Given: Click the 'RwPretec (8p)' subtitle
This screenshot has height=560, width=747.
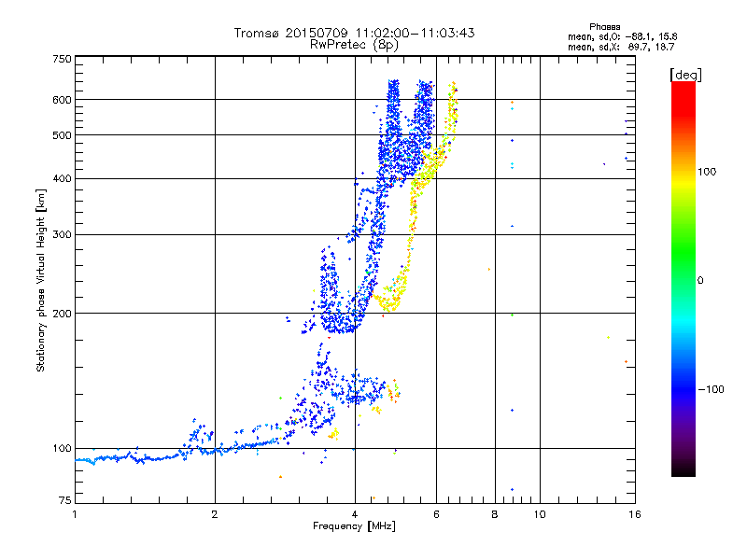Looking at the screenshot, I should pos(354,45).
